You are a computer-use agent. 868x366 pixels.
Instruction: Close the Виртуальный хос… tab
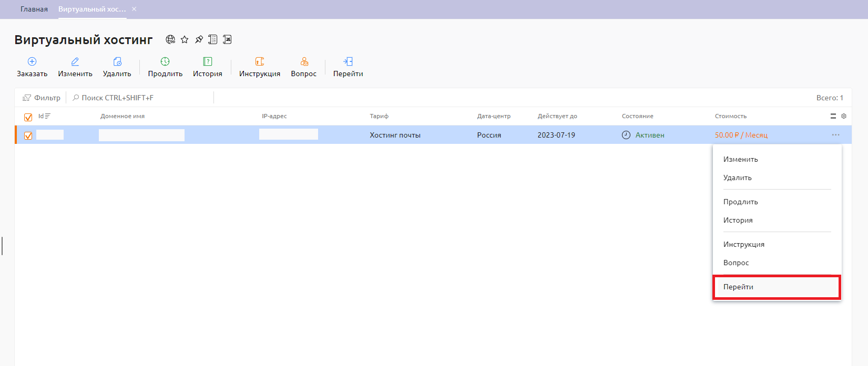[134, 9]
